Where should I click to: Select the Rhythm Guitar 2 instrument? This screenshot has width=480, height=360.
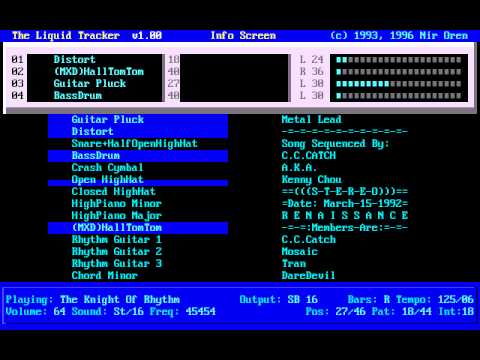click(116, 251)
